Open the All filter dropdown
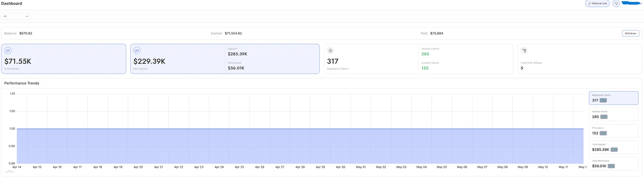This screenshot has height=178, width=644. tap(16, 16)
